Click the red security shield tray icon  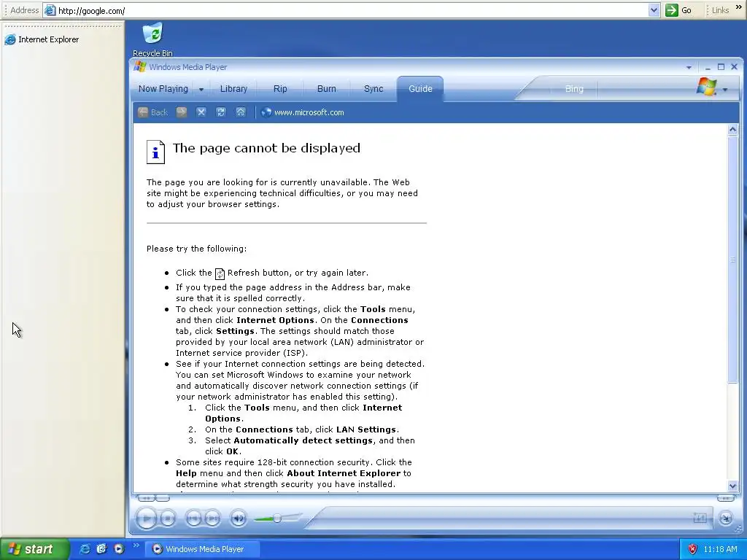(692, 549)
